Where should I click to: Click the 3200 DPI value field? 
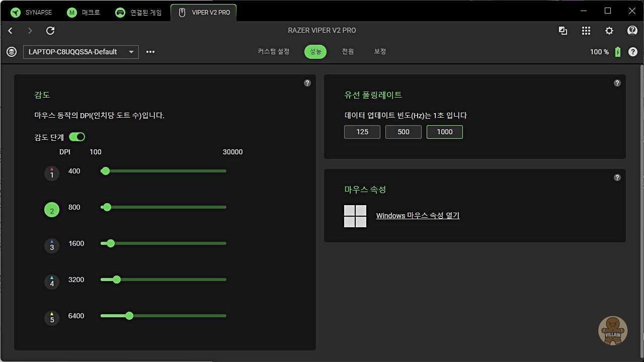(x=76, y=280)
